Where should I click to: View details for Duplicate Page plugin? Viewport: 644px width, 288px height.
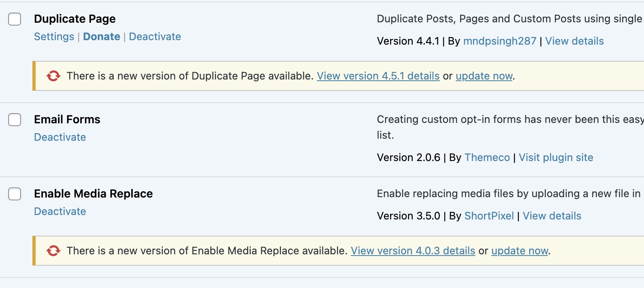click(x=574, y=41)
